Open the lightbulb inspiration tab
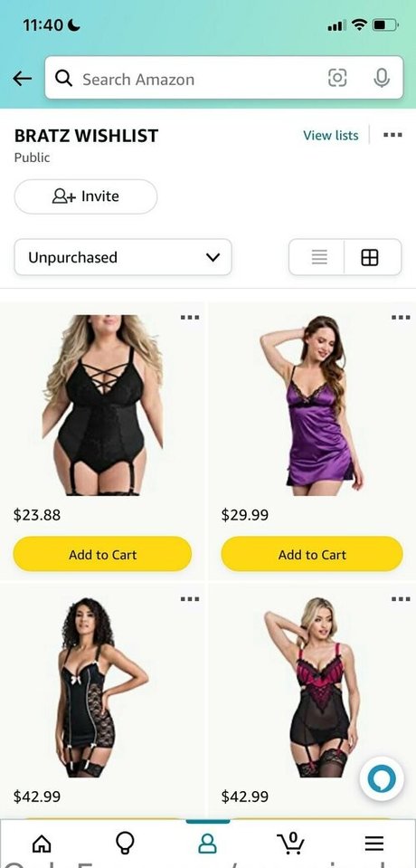 [125, 843]
